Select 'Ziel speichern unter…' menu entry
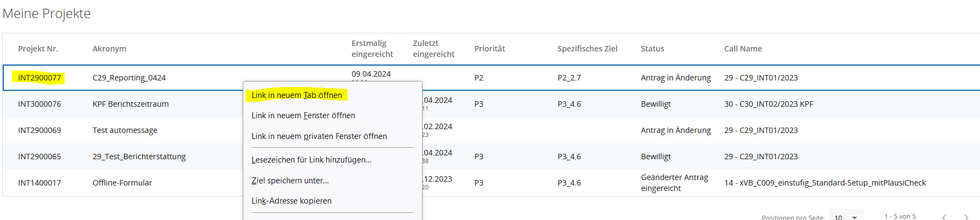 (x=290, y=181)
